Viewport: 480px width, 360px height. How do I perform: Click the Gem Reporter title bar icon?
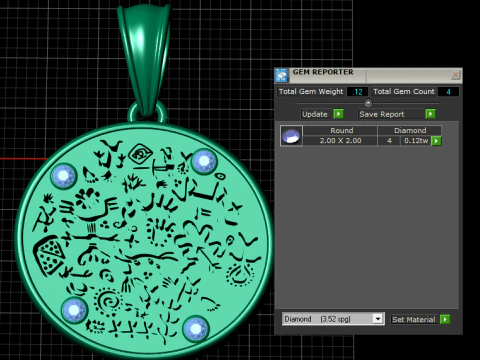click(281, 75)
